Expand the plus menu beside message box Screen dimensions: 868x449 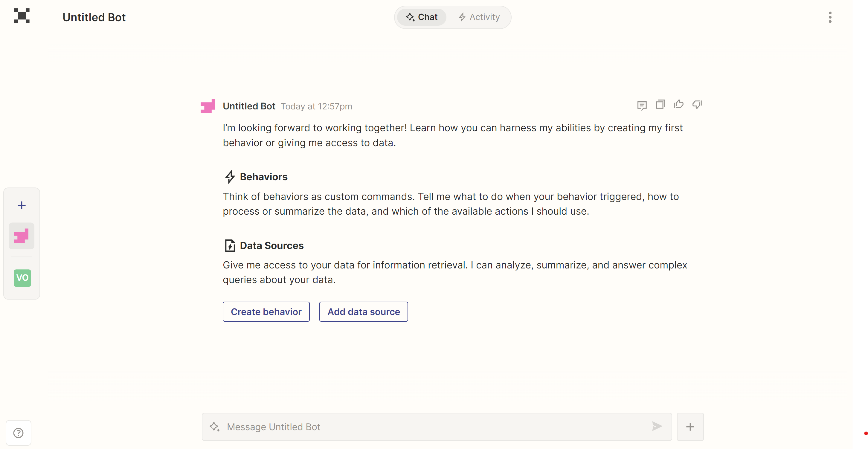(690, 427)
